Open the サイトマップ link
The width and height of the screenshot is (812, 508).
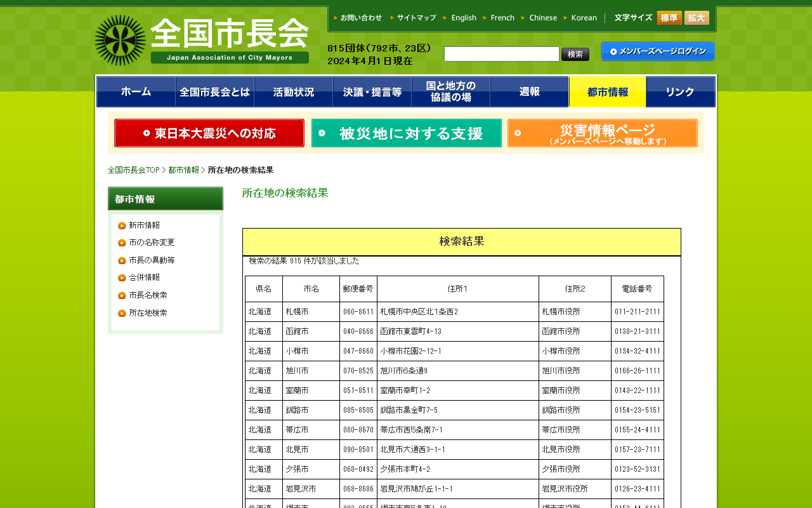point(413,18)
